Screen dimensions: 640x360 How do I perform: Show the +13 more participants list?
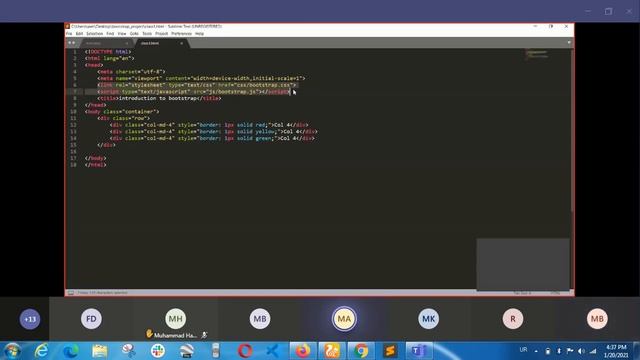[x=30, y=319]
